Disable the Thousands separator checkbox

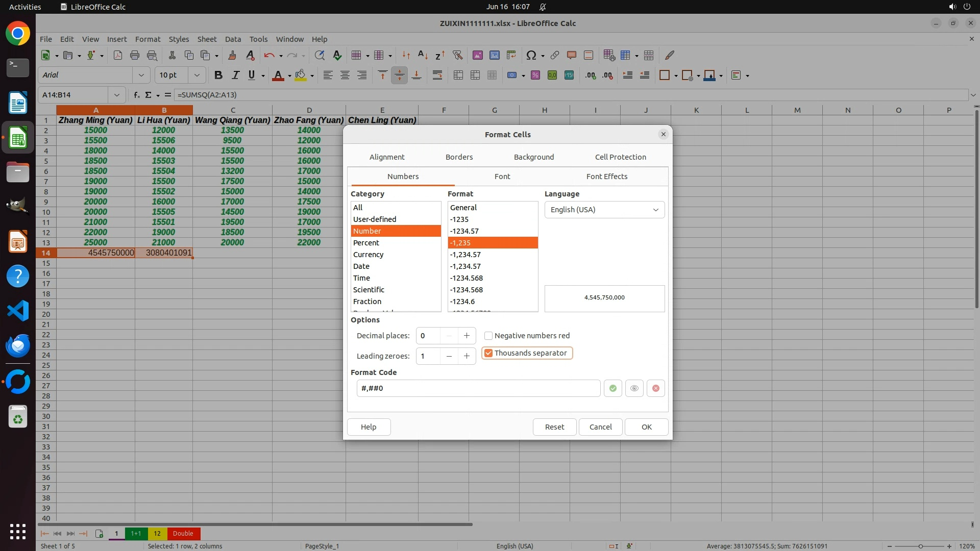488,353
